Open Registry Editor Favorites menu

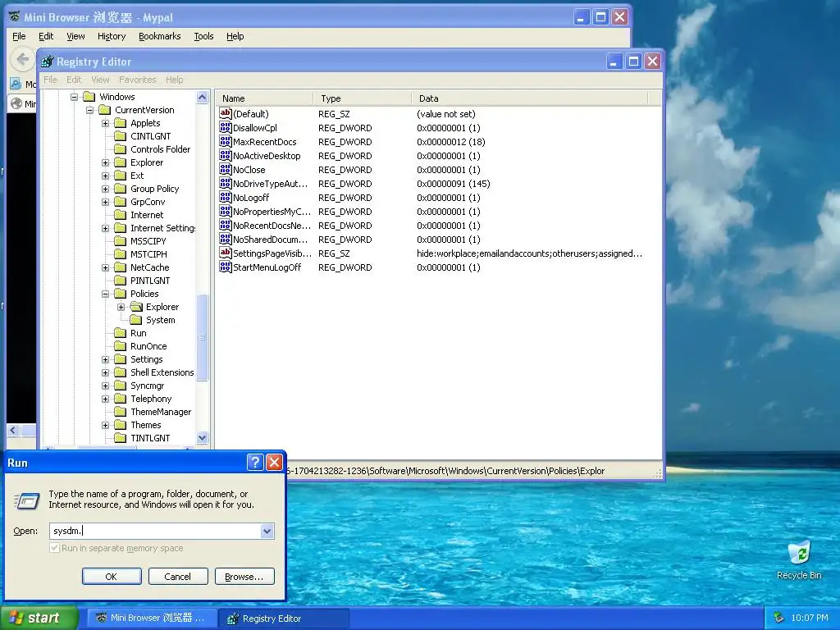[138, 80]
